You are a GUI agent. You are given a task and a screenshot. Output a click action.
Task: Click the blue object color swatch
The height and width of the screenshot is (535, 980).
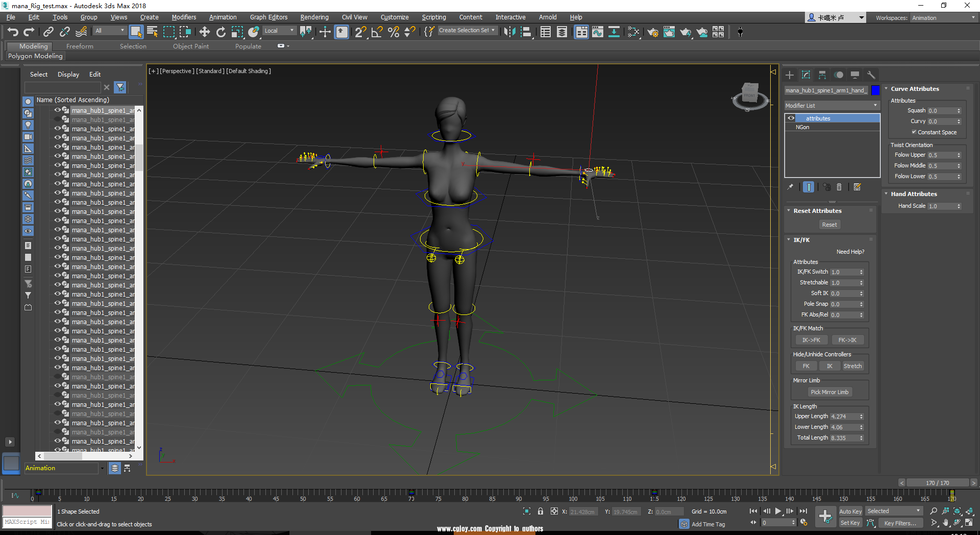(x=875, y=90)
